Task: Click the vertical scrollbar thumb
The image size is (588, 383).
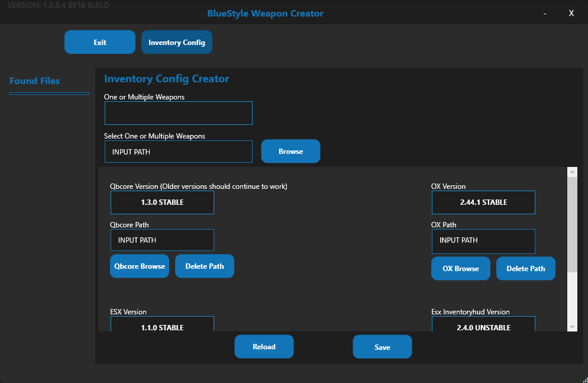Action: pos(572,224)
